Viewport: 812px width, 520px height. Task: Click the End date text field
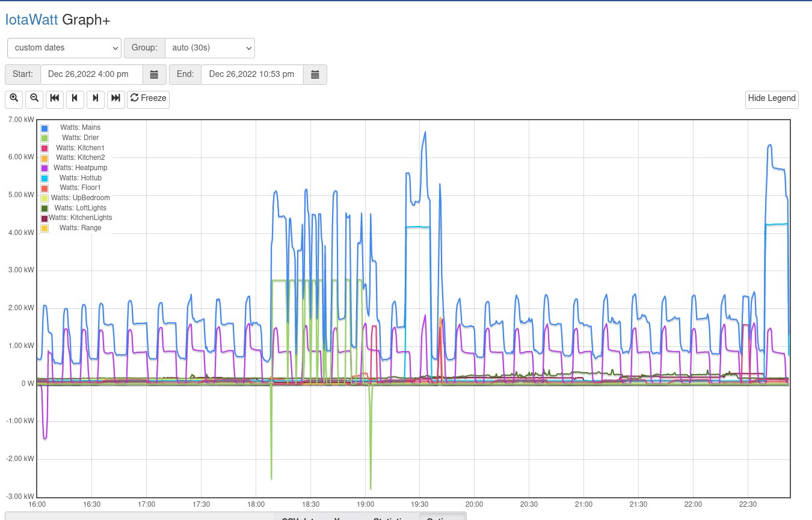coord(252,75)
